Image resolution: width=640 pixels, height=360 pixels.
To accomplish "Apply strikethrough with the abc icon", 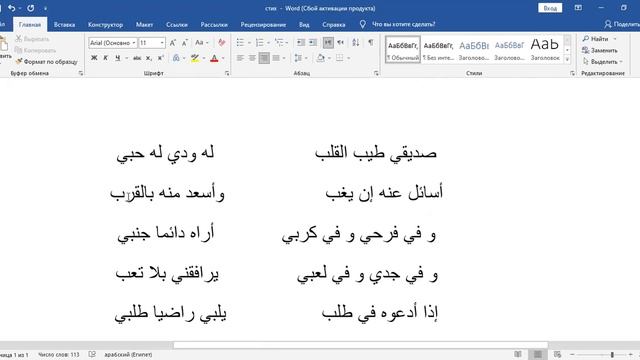I will coord(137,58).
